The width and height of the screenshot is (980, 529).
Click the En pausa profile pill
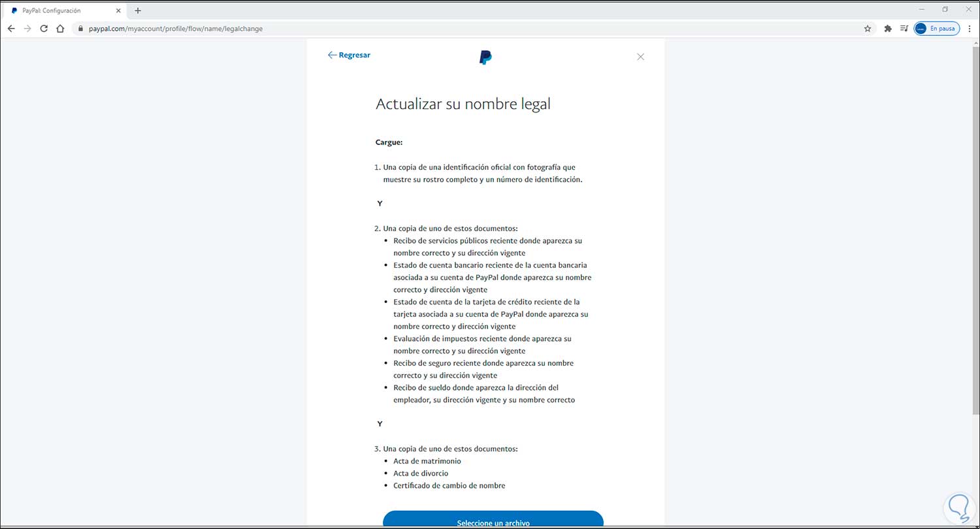(x=936, y=28)
